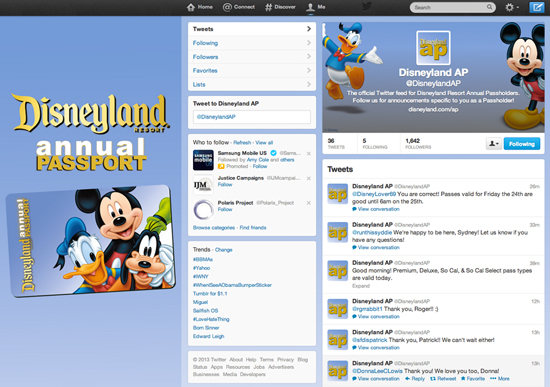Dismiss the Justice Campaigns suggestion
Image resolution: width=550 pixels, height=387 pixels.
(x=309, y=178)
